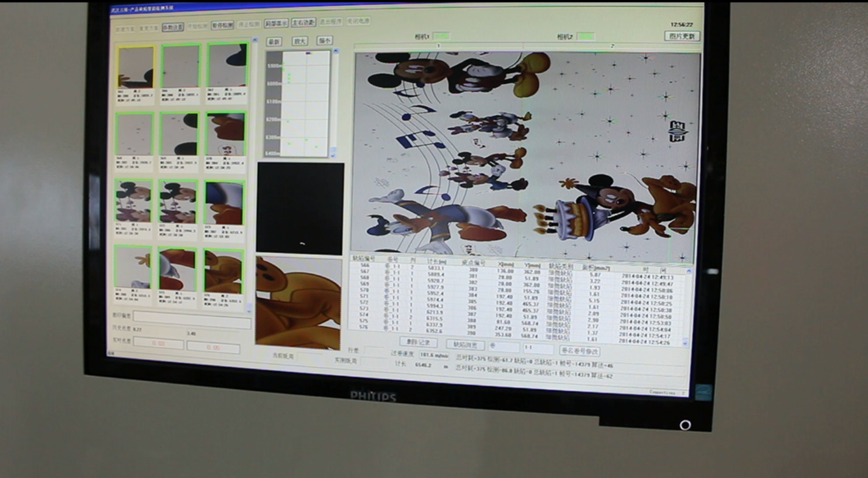Click the 暂停检测 toolbar button
868x478 pixels.
[x=222, y=25]
